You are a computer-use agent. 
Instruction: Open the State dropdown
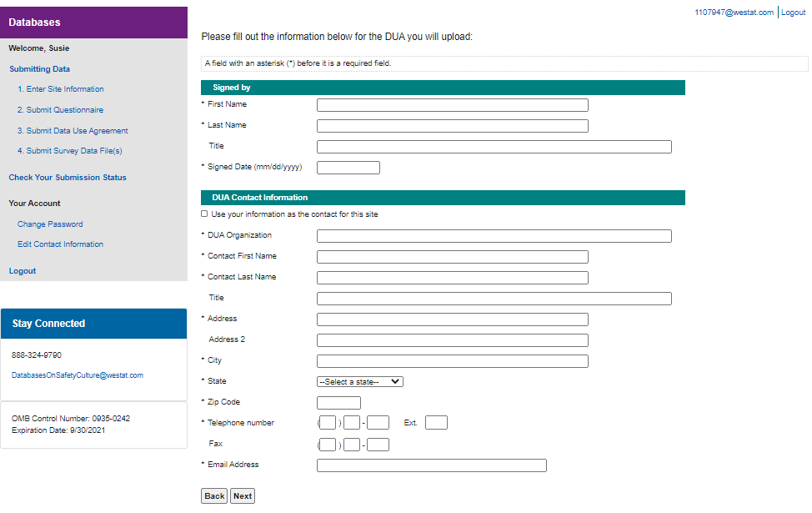pyautogui.click(x=360, y=382)
